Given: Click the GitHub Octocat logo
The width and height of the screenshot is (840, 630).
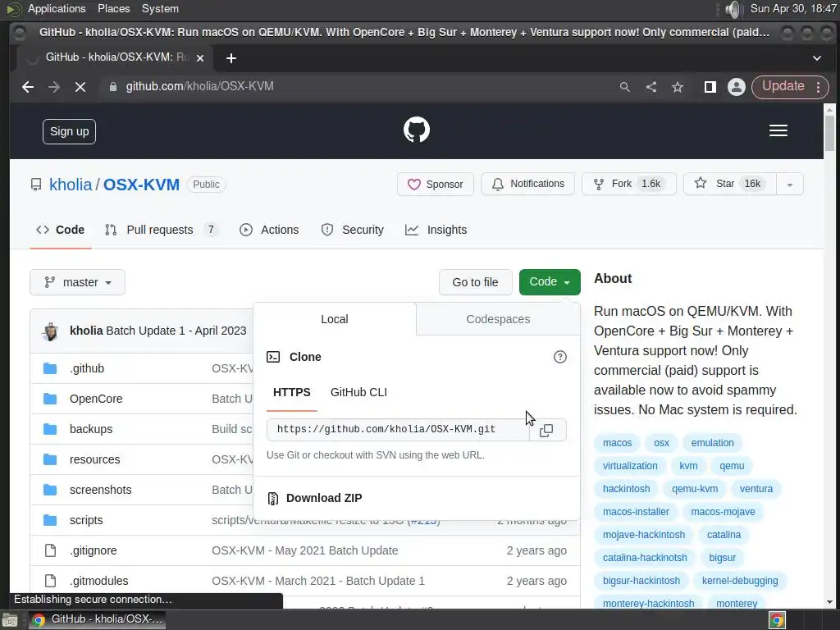Looking at the screenshot, I should click(x=416, y=130).
